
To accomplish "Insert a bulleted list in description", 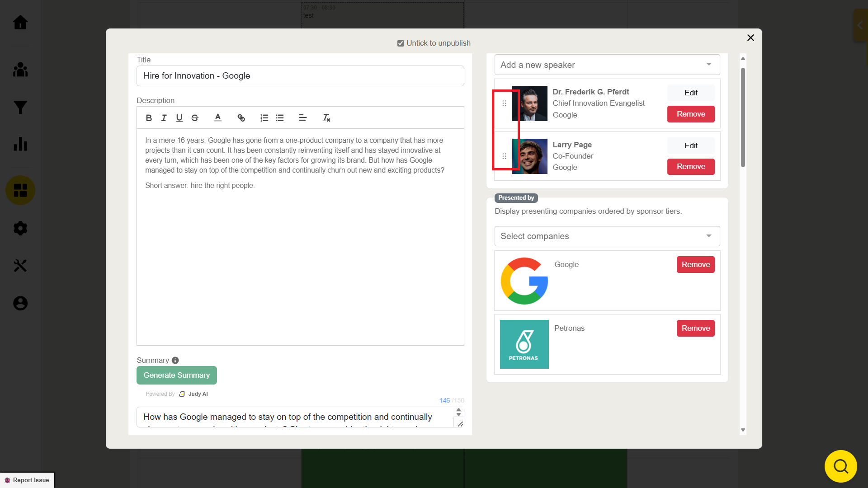I will (x=280, y=118).
